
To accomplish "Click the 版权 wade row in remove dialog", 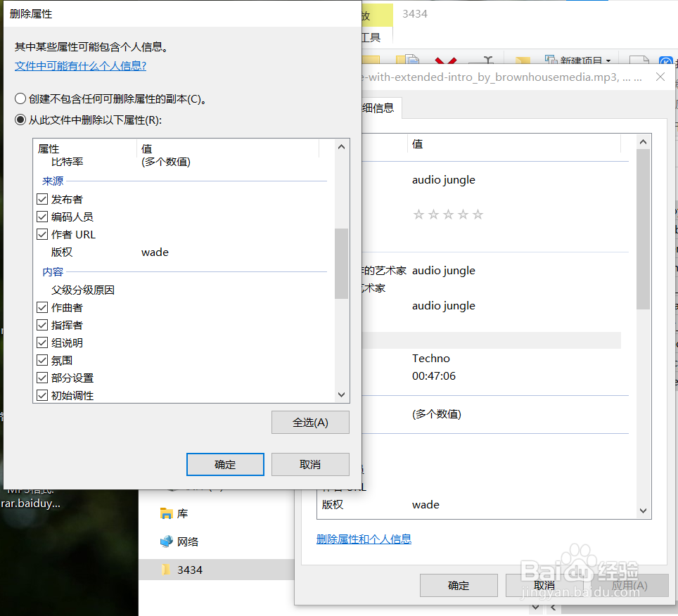I will click(181, 252).
